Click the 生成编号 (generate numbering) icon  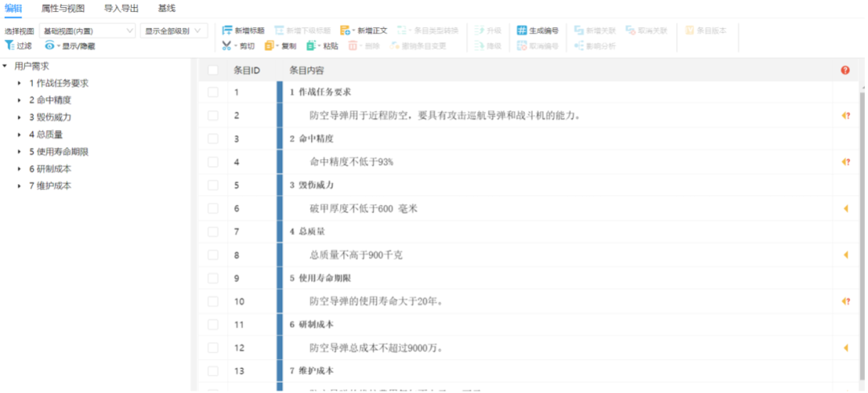[x=522, y=31]
